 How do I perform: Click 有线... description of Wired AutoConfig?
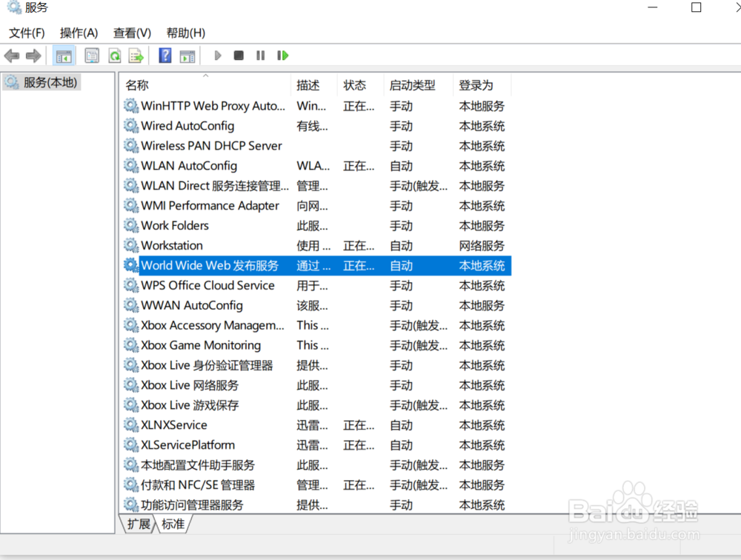pyautogui.click(x=312, y=126)
